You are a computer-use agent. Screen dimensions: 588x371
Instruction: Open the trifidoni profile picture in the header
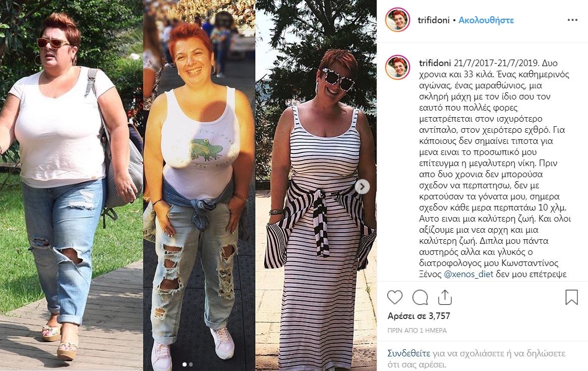pos(397,20)
